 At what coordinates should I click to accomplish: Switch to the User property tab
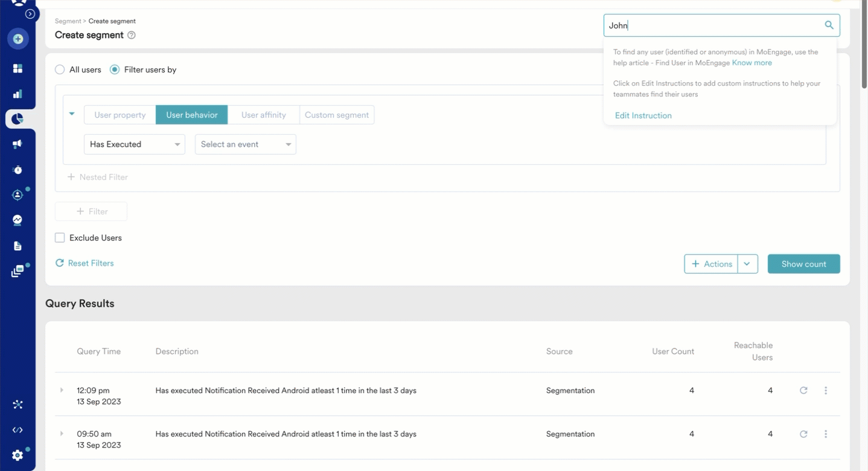pyautogui.click(x=120, y=115)
